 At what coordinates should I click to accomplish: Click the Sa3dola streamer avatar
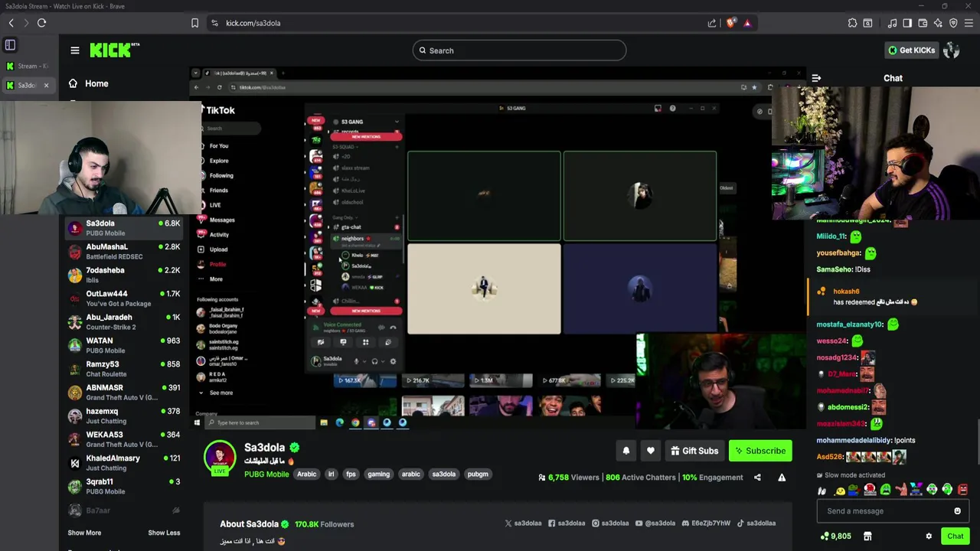click(220, 457)
